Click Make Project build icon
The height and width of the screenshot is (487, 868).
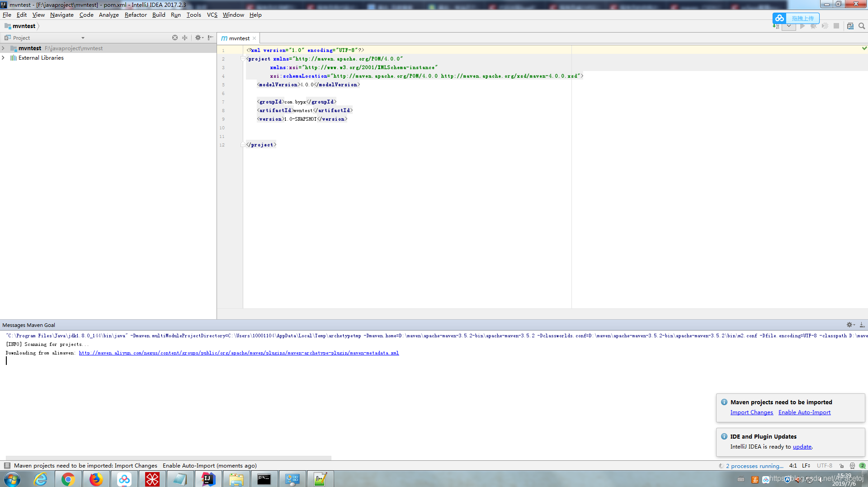point(776,26)
